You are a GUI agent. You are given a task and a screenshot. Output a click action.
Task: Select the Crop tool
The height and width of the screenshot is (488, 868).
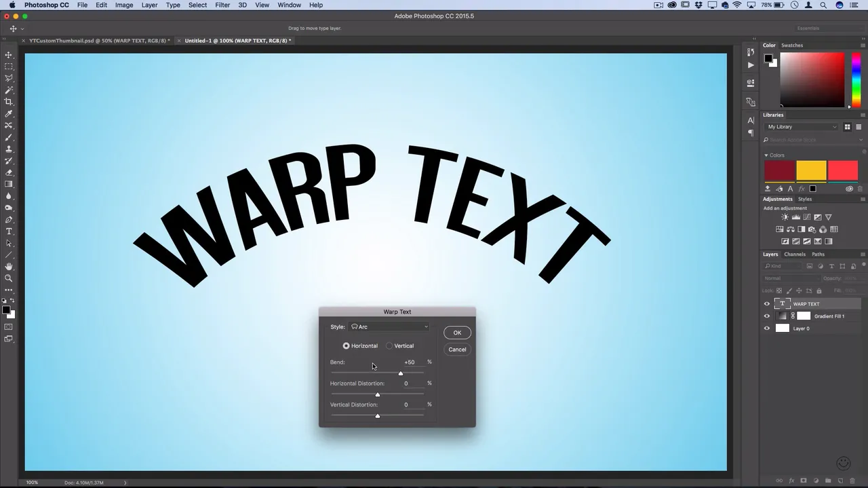pos(9,102)
